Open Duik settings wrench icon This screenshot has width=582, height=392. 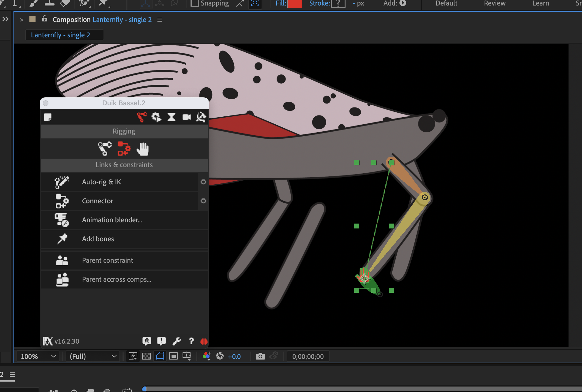pos(176,341)
